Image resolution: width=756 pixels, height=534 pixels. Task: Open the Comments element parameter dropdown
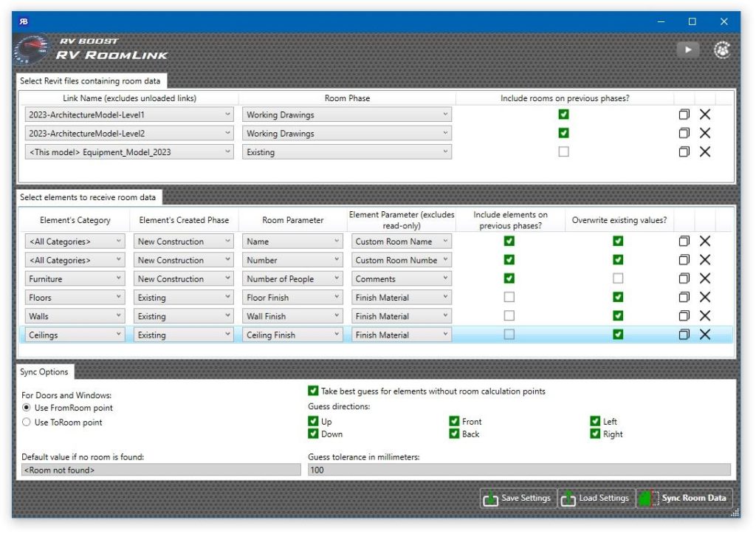[x=401, y=279]
